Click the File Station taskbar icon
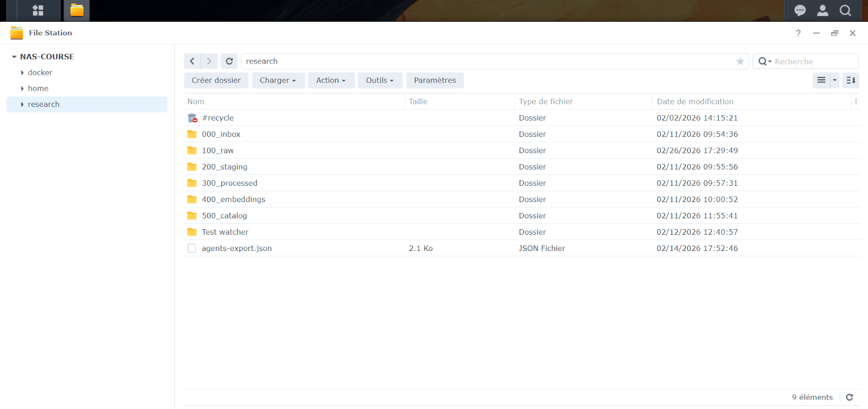 pyautogui.click(x=76, y=10)
